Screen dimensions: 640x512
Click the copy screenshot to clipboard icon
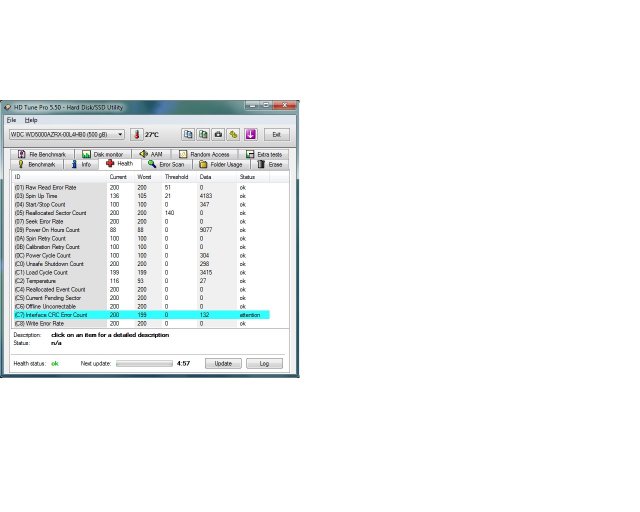tap(203, 134)
